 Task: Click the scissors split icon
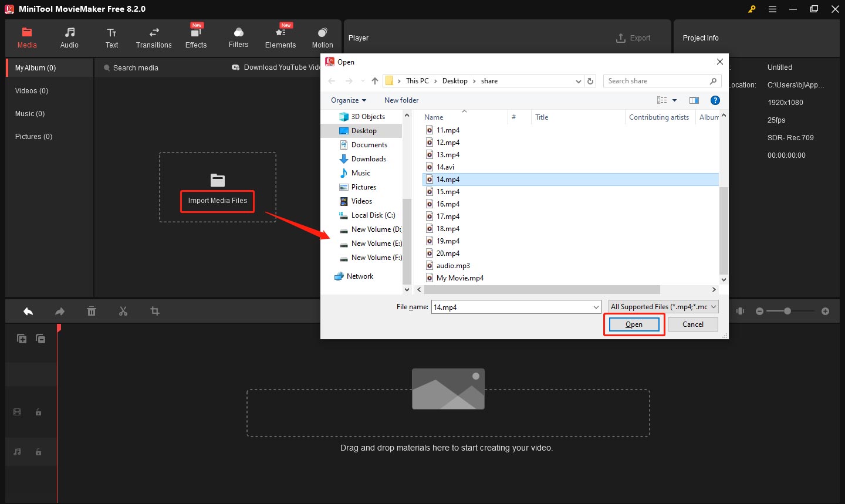click(123, 312)
